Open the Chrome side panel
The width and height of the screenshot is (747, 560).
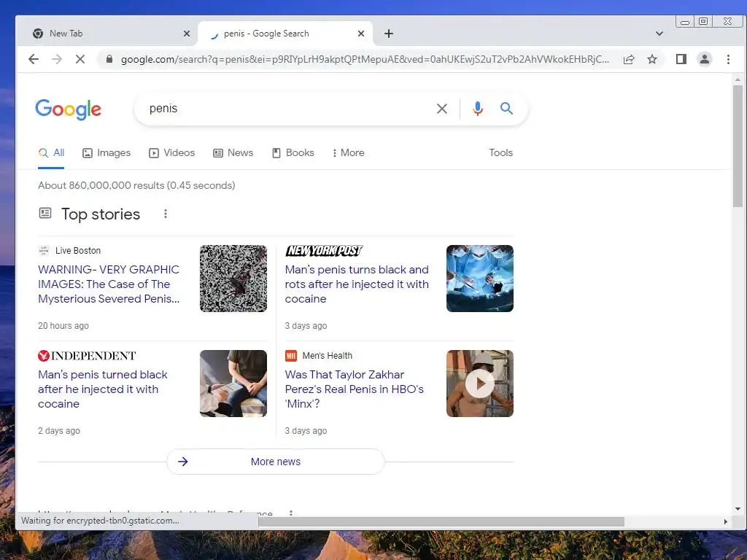681,59
